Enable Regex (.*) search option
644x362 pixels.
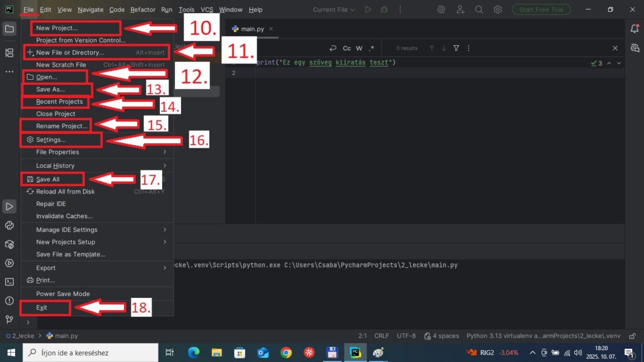(371, 48)
